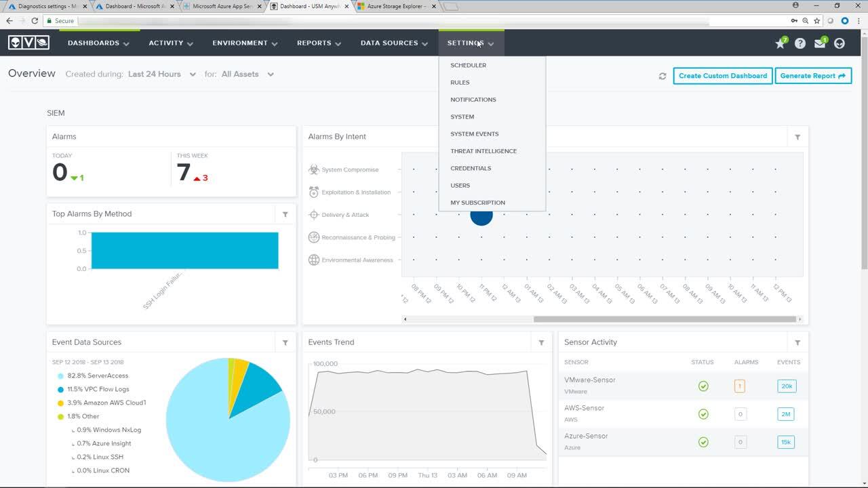
Task: Collapse the Settings menu
Action: tap(471, 43)
